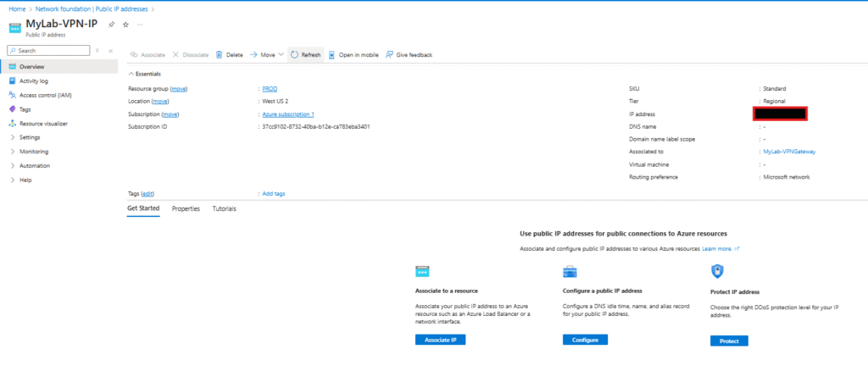
Task: Click the Configure button
Action: pos(585,340)
